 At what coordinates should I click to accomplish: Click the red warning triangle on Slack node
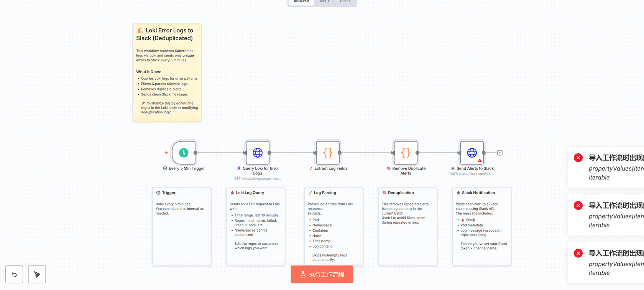pos(480,161)
